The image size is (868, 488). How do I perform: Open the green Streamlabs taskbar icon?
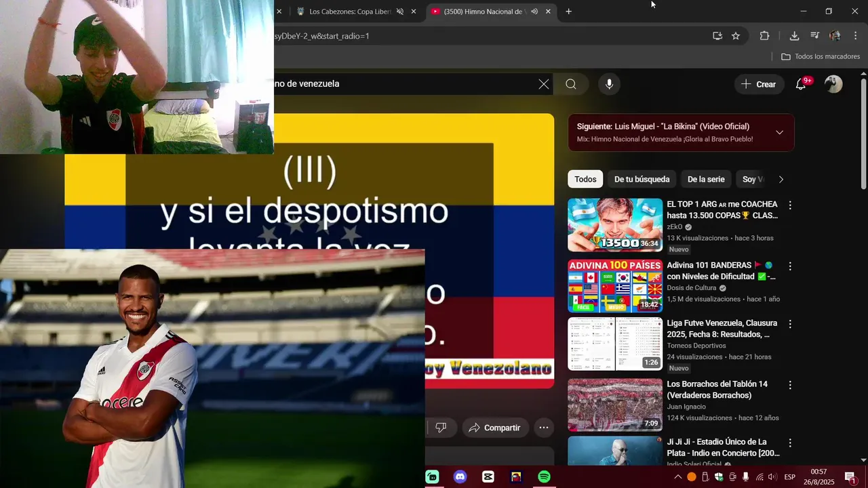[x=433, y=477]
